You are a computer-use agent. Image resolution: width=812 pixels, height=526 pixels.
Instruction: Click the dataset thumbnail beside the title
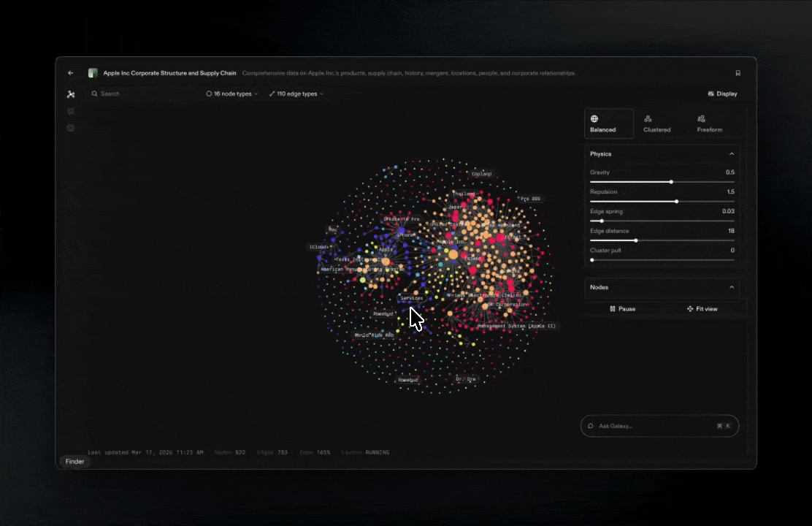pyautogui.click(x=93, y=73)
